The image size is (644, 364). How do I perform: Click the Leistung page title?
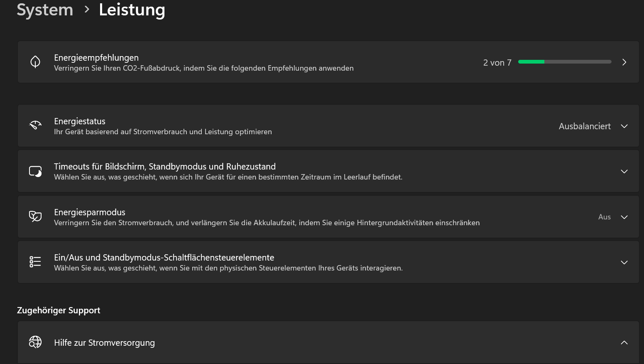click(132, 10)
